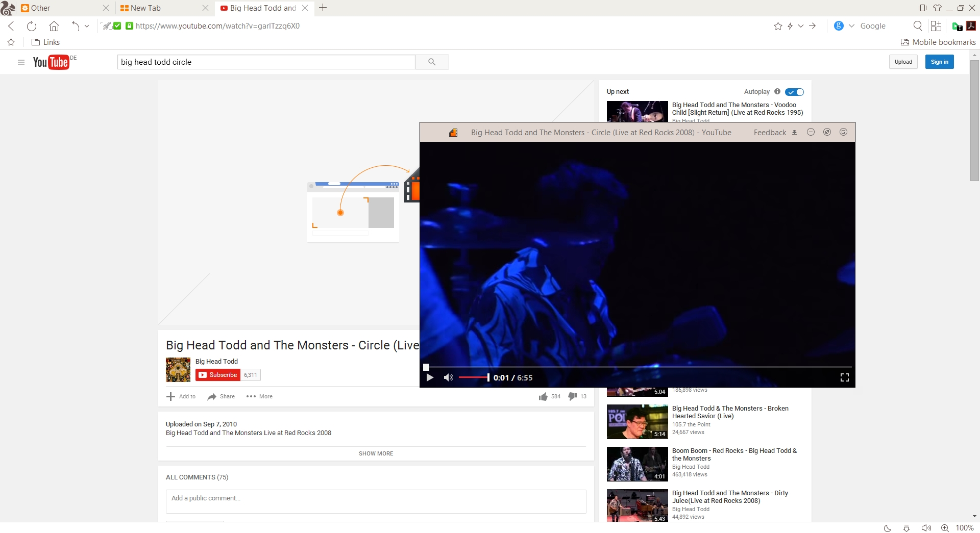Open the Big Head Todd channel avatar
This screenshot has width=980, height=533.
(178, 370)
